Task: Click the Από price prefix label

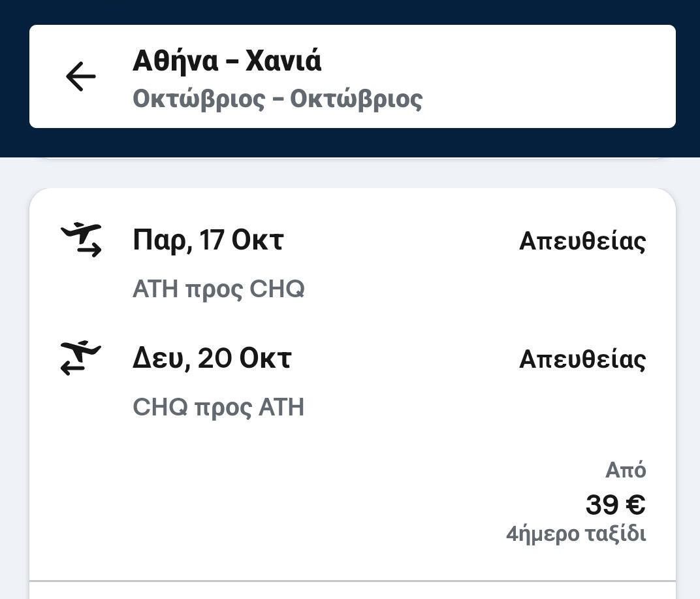Action: coord(625,470)
